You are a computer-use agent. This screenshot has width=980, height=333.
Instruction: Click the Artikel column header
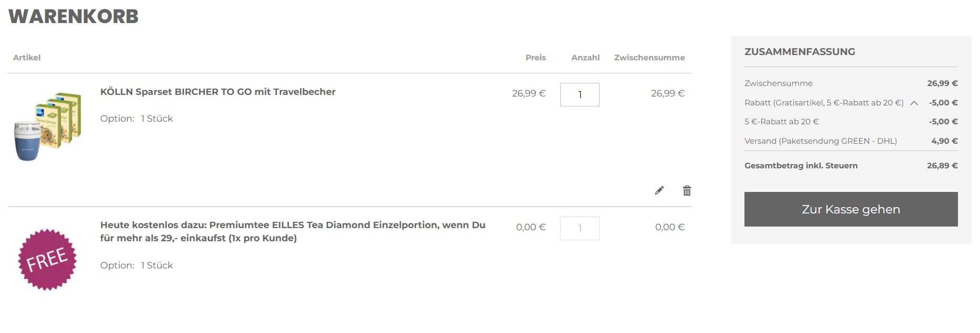(27, 58)
